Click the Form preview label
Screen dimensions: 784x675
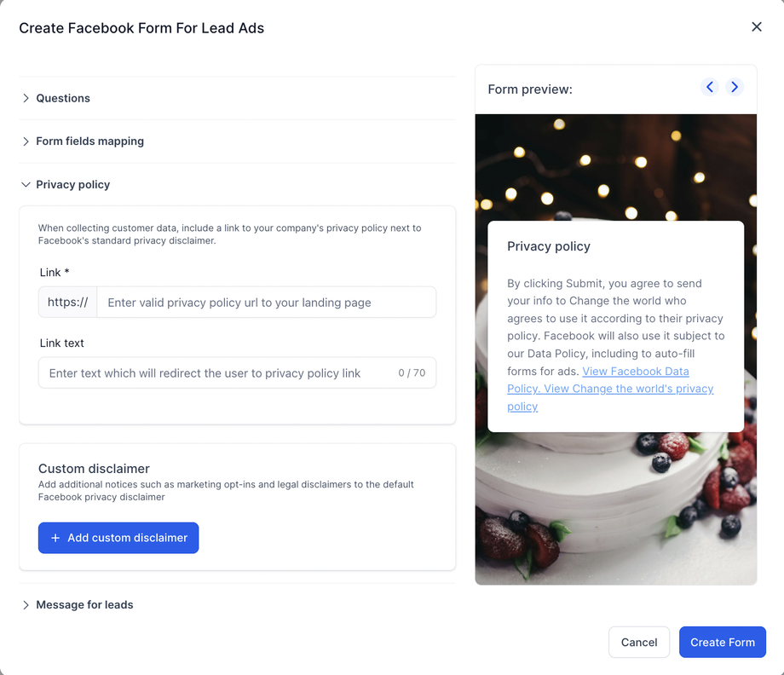click(x=530, y=89)
